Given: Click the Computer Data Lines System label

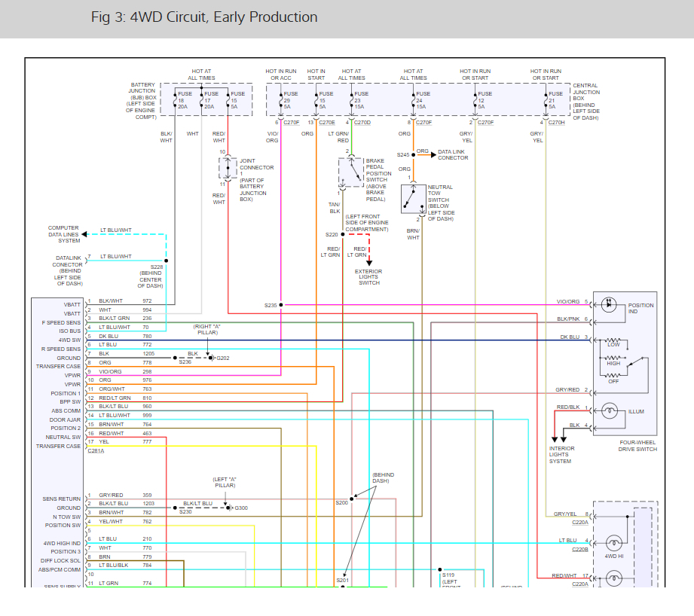Looking at the screenshot, I should point(64,234).
